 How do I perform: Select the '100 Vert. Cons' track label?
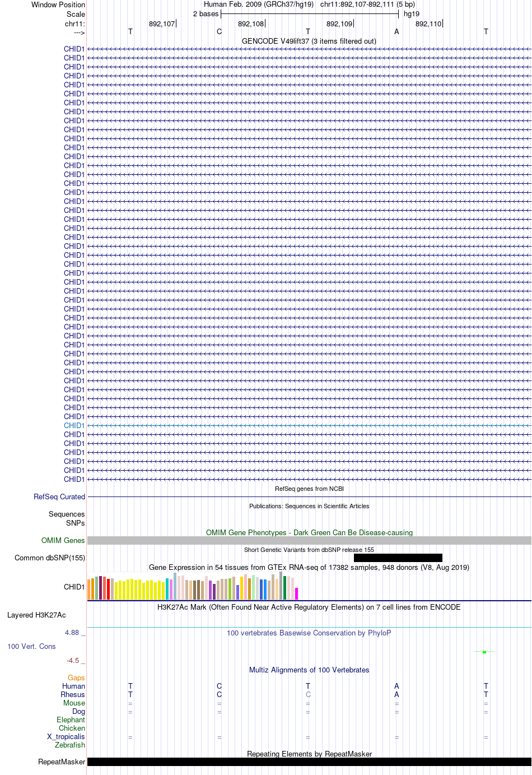(x=31, y=646)
